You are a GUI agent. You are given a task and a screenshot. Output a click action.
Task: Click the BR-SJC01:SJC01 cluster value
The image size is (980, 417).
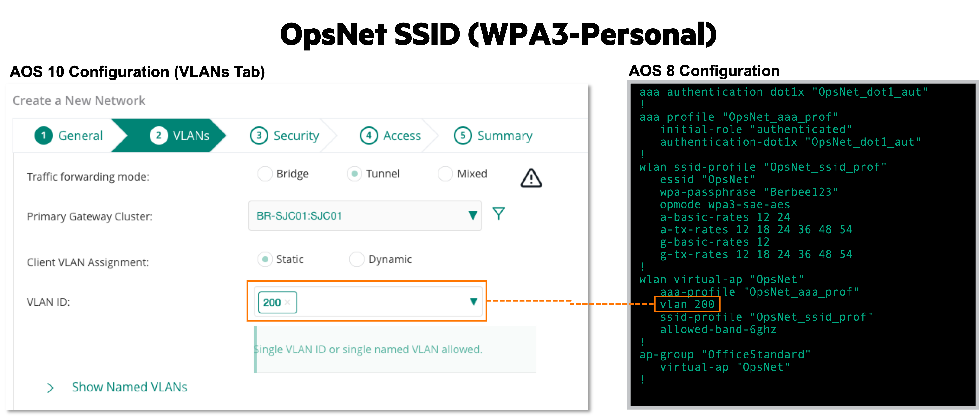(299, 216)
